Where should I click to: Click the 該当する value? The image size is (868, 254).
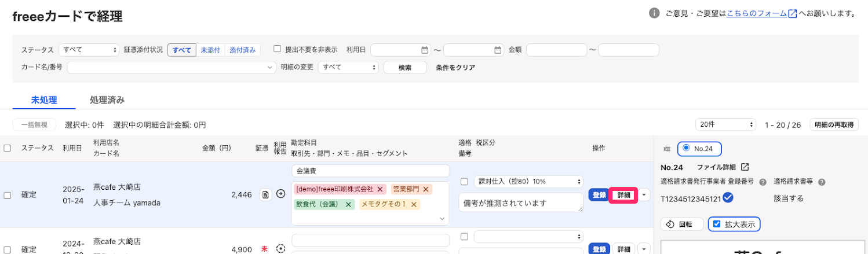click(x=789, y=198)
